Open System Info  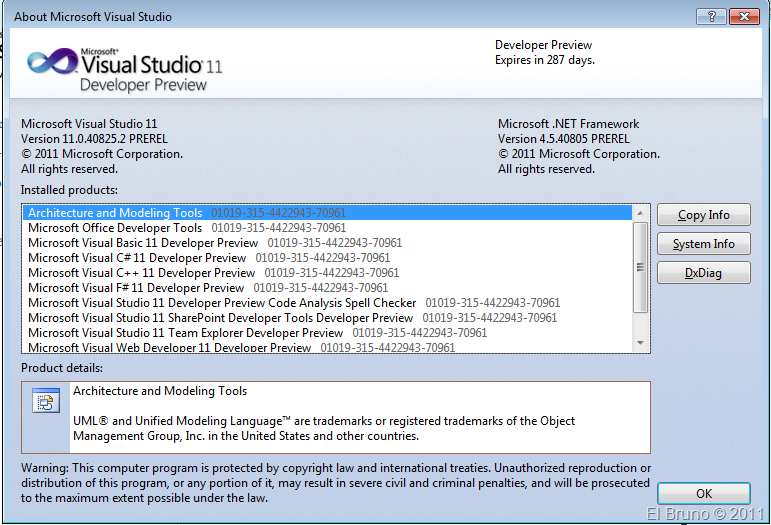point(703,244)
